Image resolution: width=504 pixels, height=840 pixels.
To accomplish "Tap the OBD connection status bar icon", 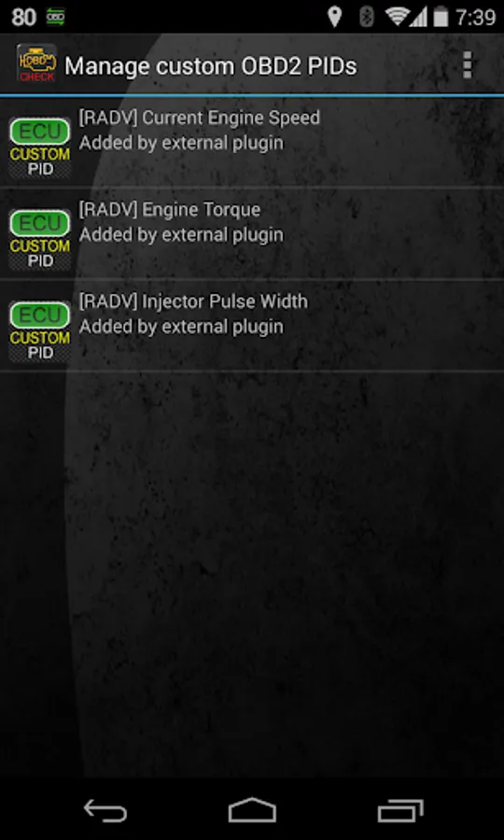I will tap(56, 17).
